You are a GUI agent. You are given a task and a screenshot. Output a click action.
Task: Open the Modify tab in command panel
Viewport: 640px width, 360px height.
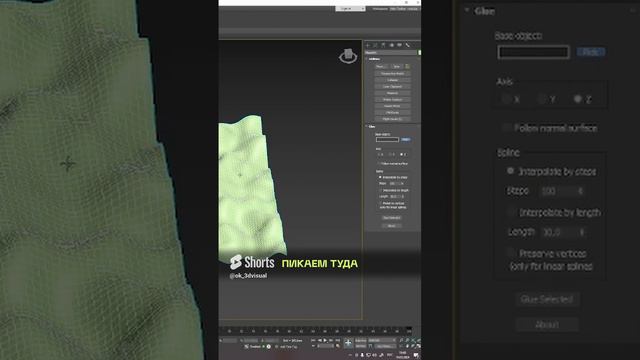coord(376,45)
